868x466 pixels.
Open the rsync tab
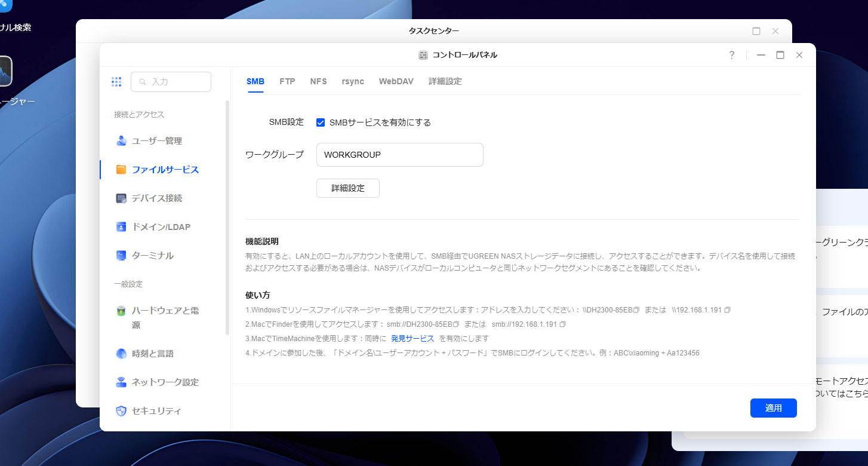[352, 81]
